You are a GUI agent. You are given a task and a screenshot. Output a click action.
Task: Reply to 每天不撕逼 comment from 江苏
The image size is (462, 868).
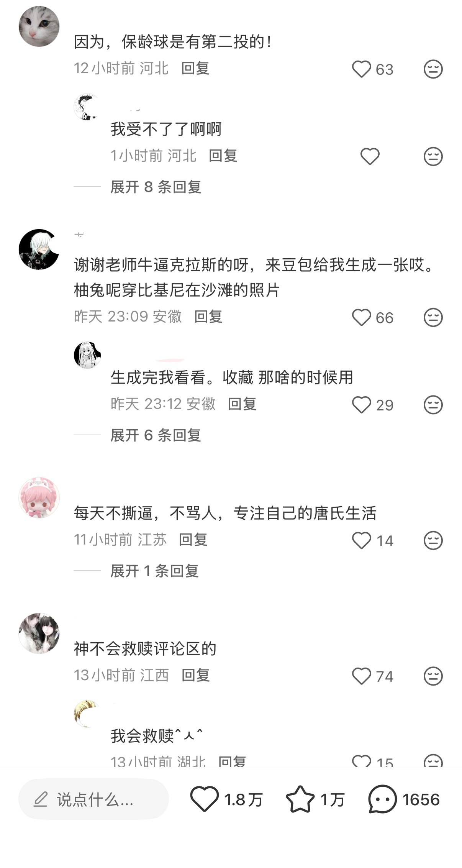tap(193, 540)
